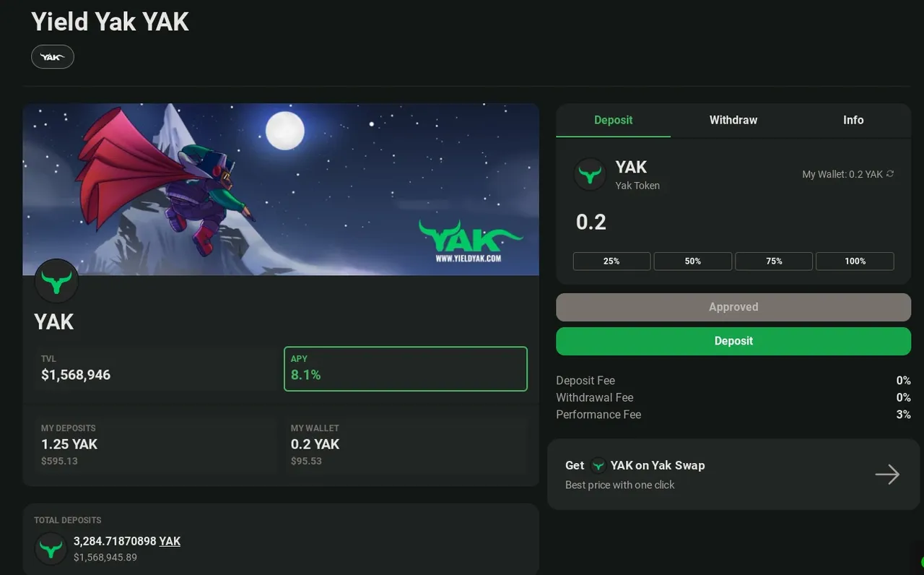Click the YAK badge under the page title
The width and height of the screenshot is (924, 575).
53,56
